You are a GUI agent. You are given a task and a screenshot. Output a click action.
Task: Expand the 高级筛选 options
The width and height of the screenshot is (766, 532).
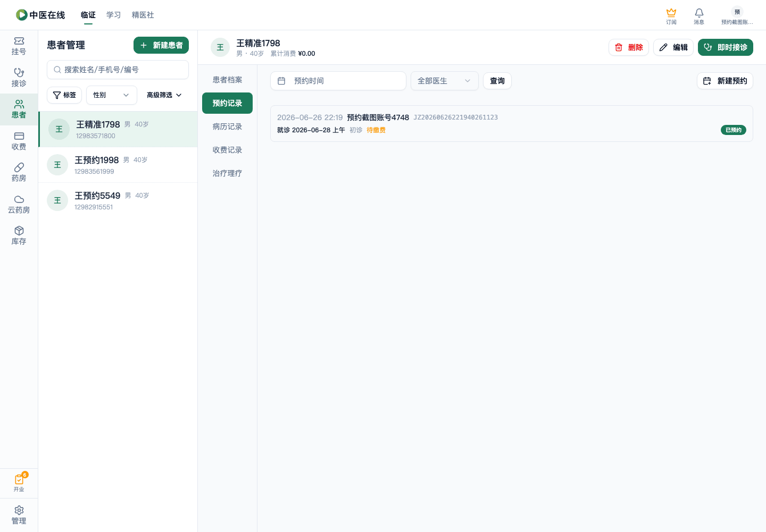click(x=164, y=95)
